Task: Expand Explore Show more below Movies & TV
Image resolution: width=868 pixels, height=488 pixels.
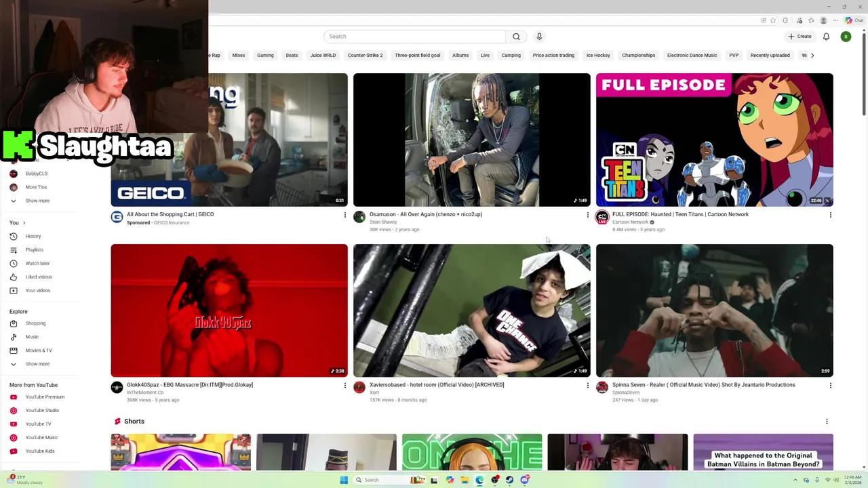Action: click(x=37, y=365)
